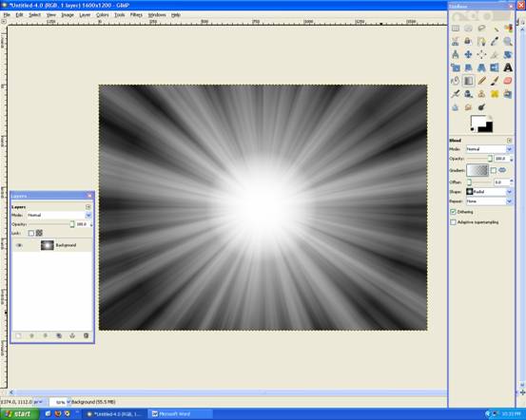Viewport: 526px width, 420px height.
Task: Open the gradient Repeat dropdown showing None
Action: [489, 201]
